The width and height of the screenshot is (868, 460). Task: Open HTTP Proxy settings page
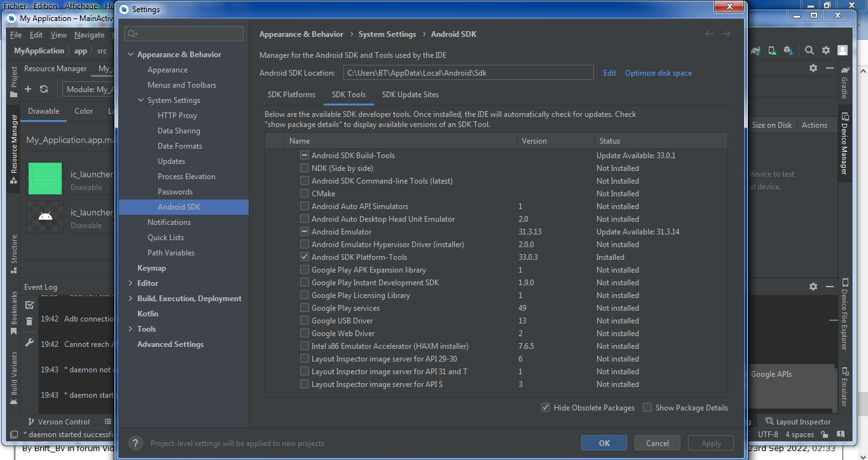click(177, 116)
